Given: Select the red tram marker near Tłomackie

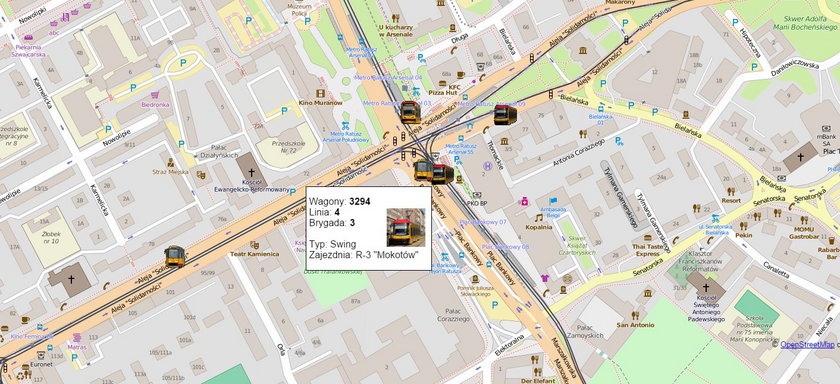Looking at the screenshot, I should pos(505,115).
